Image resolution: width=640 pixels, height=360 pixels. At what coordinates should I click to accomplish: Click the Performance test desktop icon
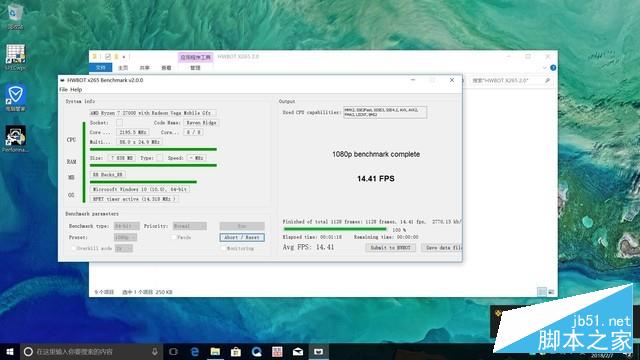[x=16, y=139]
